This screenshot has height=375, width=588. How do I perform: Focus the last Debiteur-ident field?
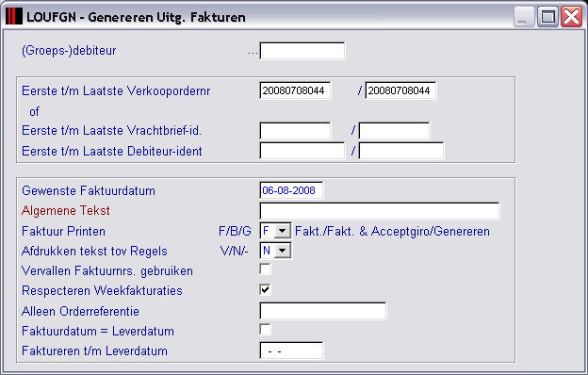[401, 151]
